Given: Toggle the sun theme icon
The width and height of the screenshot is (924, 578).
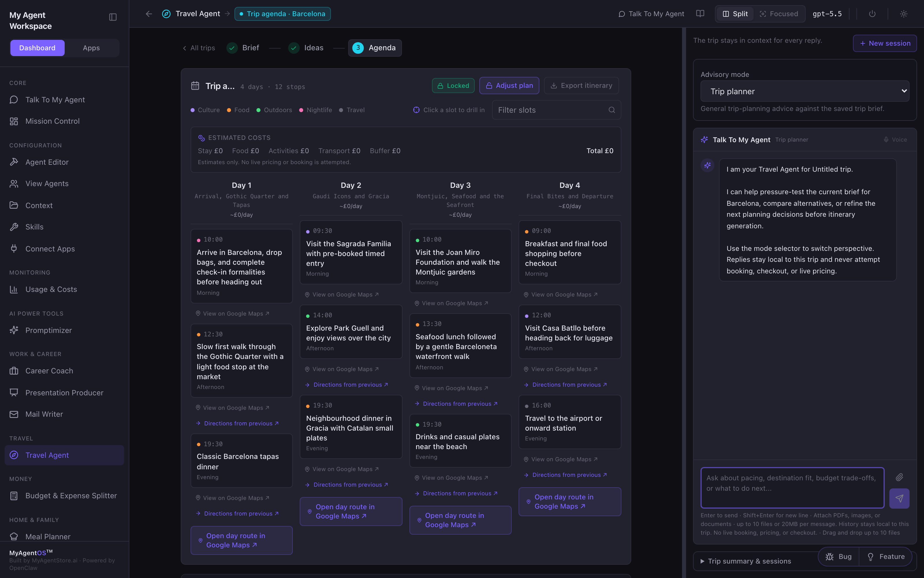Looking at the screenshot, I should click(x=903, y=14).
